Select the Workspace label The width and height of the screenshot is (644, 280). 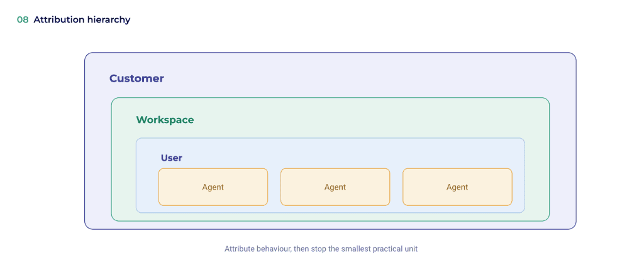tap(165, 120)
